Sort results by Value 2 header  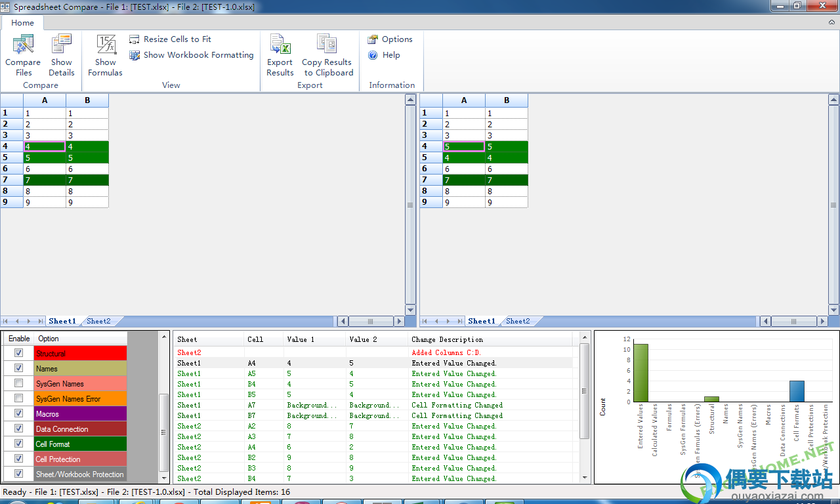(x=377, y=339)
